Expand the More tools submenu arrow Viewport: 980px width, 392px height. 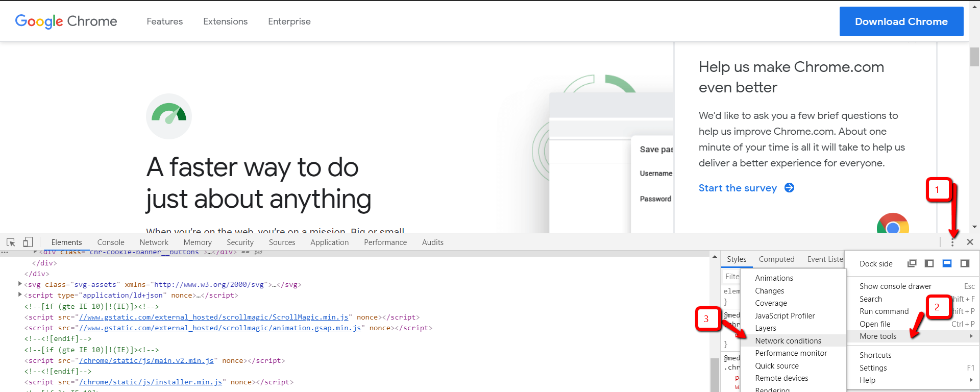coord(971,336)
